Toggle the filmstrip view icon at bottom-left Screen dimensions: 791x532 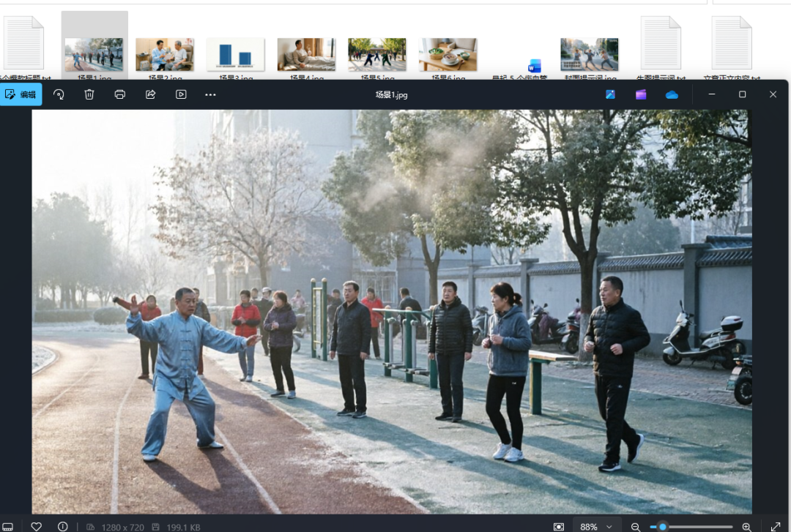click(x=7, y=527)
